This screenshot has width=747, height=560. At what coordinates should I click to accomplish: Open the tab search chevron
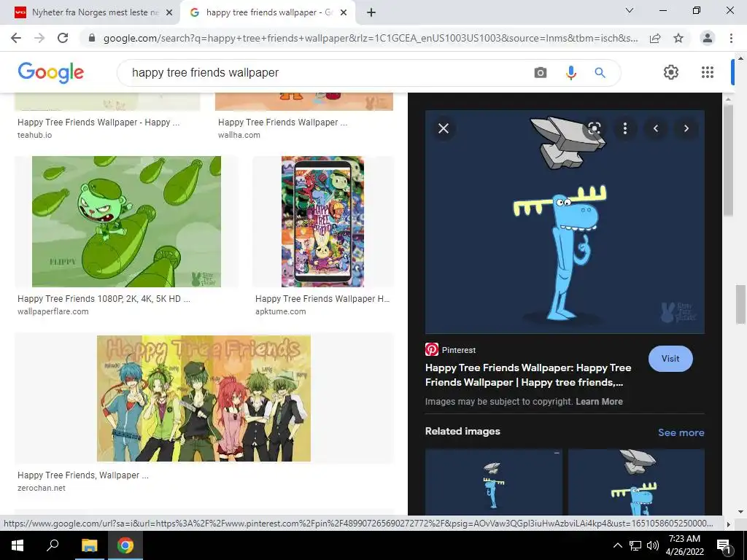(630, 10)
